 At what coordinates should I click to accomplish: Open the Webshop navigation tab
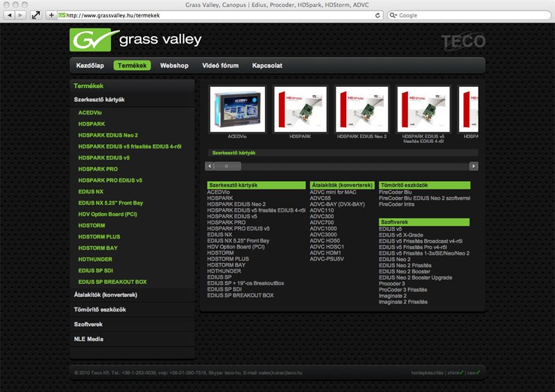[x=174, y=66]
